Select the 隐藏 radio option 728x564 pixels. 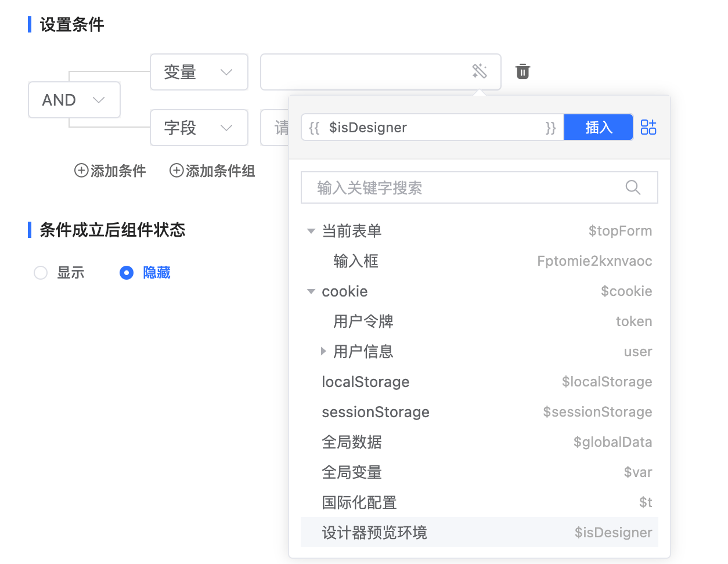click(x=127, y=273)
